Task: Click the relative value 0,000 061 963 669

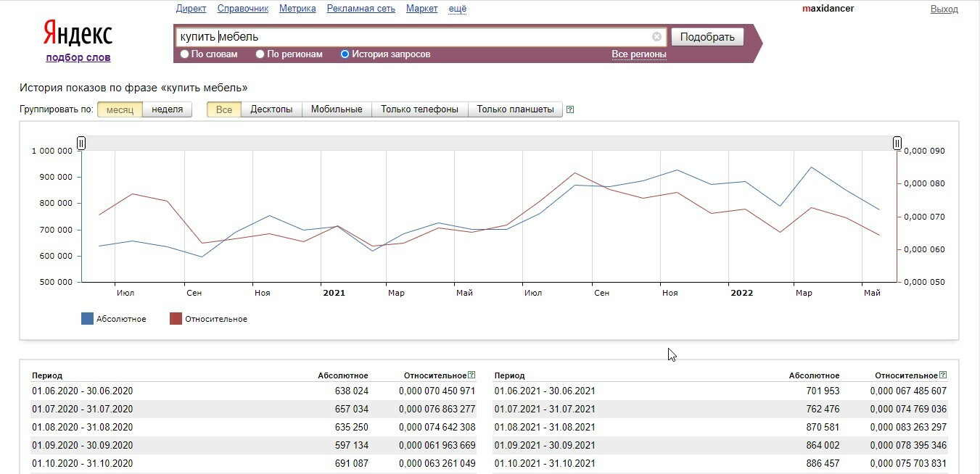Action: pos(437,445)
